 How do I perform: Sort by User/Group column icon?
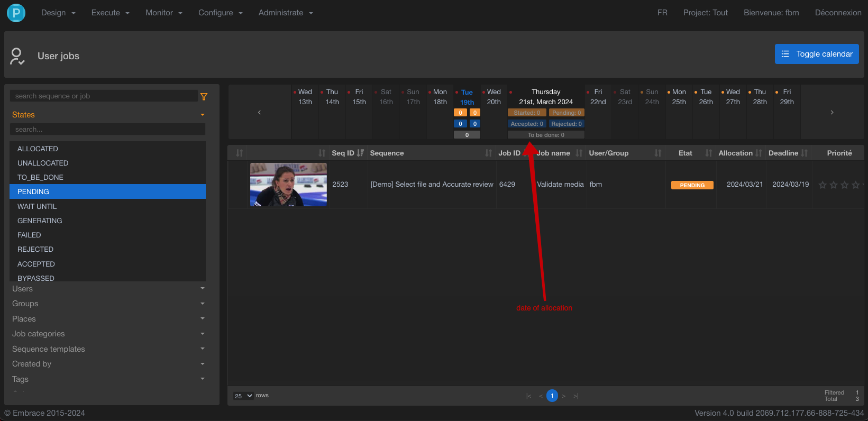[658, 153]
